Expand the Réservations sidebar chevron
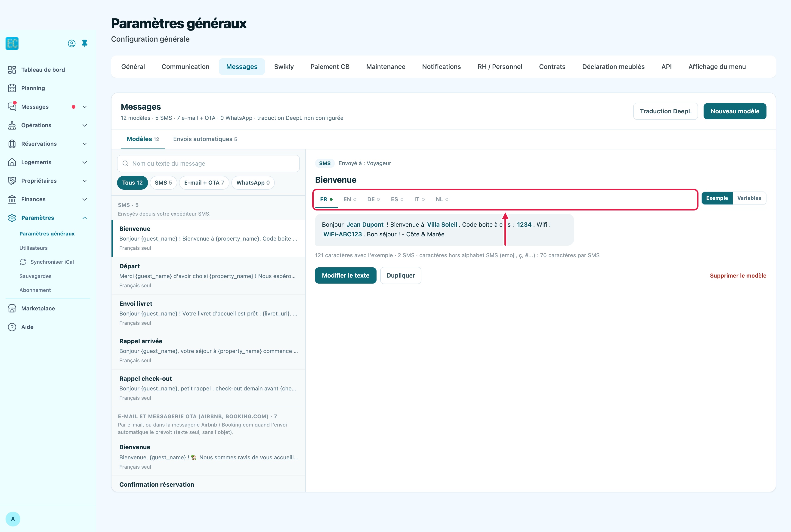This screenshot has width=791, height=532. 85,144
